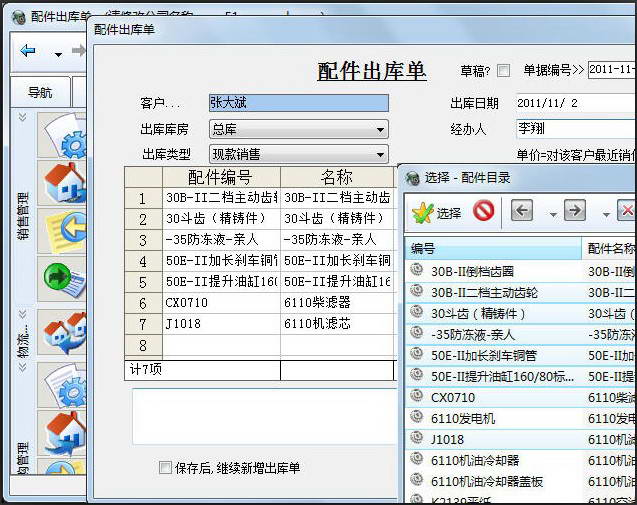The image size is (637, 505).
Task: Select catalog row CX0710
Action: coord(521,397)
